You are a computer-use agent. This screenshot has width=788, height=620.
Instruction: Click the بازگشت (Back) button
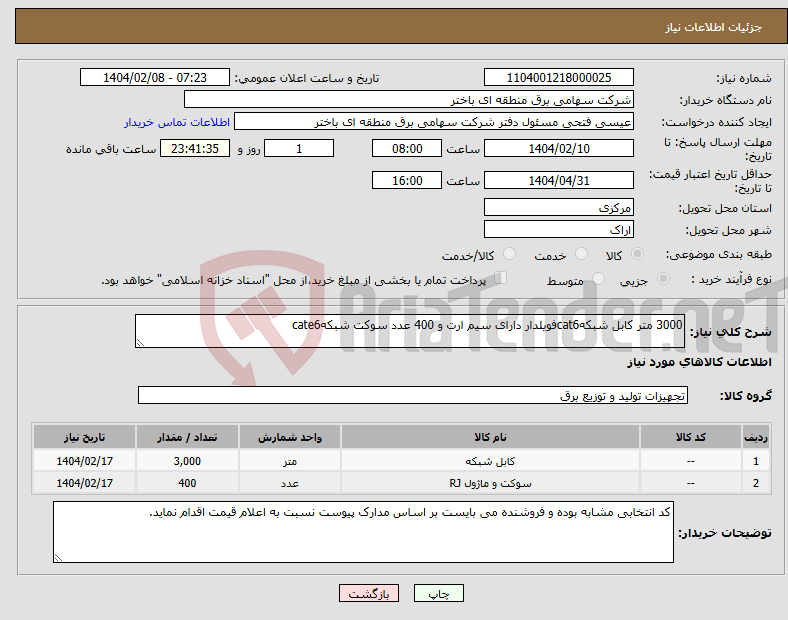tap(368, 593)
